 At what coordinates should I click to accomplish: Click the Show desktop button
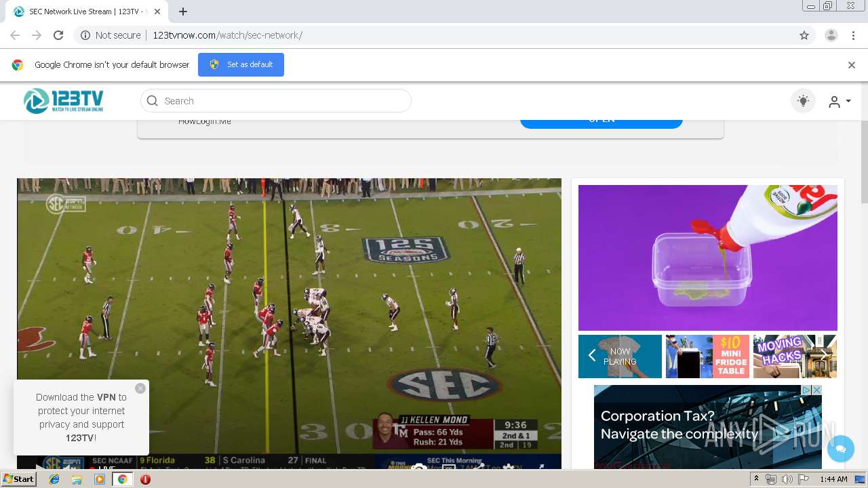coord(861,479)
